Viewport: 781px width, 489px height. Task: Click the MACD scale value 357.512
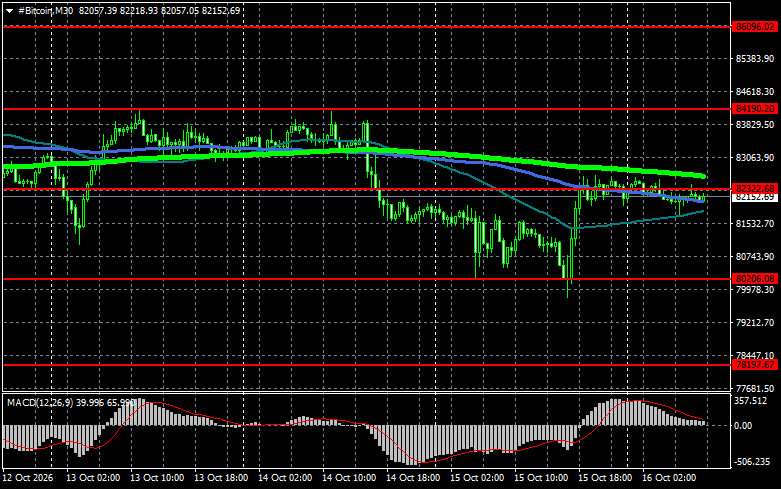click(x=751, y=401)
